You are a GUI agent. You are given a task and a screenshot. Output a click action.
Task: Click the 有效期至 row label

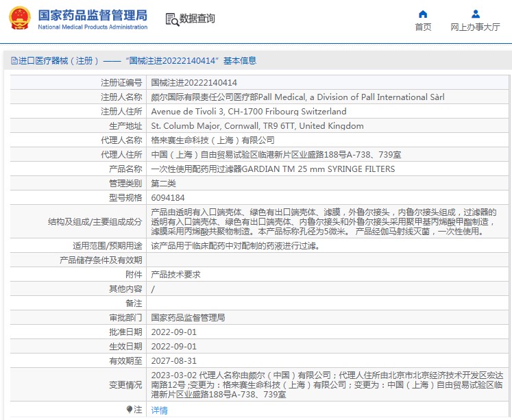coord(125,360)
